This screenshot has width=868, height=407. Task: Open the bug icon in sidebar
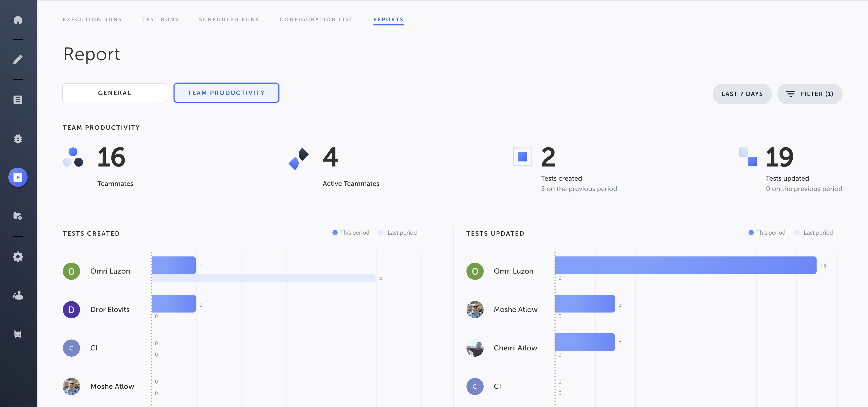click(18, 139)
